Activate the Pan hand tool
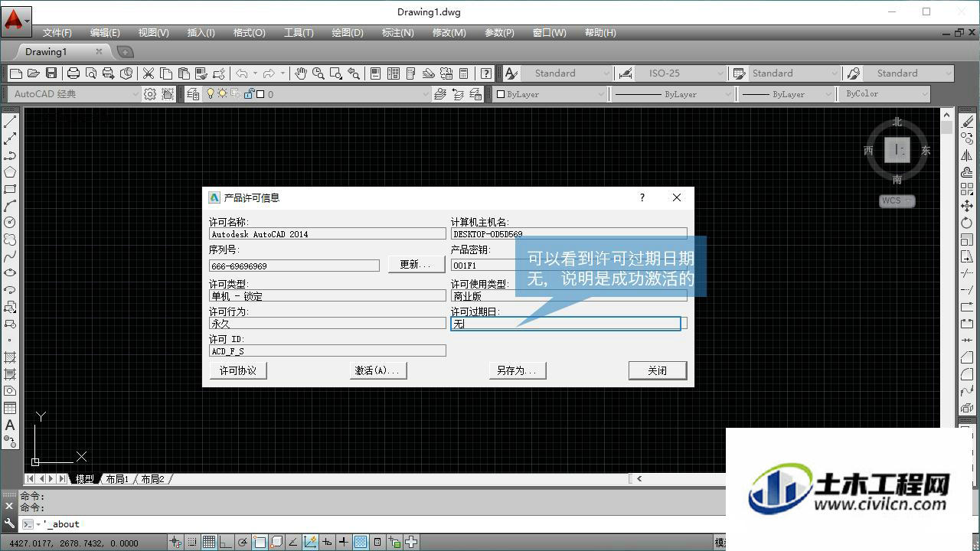Screen dimensions: 980x551 pyautogui.click(x=301, y=73)
